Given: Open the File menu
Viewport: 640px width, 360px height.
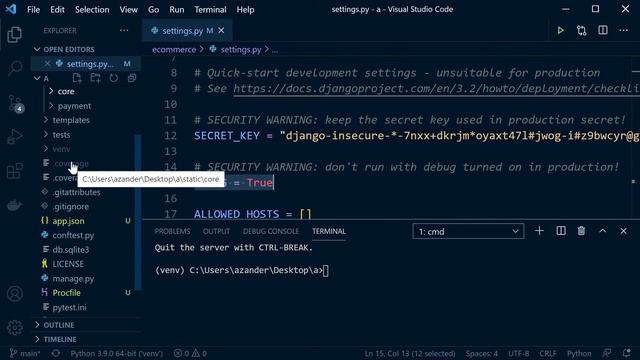Looking at the screenshot, I should point(33,9).
